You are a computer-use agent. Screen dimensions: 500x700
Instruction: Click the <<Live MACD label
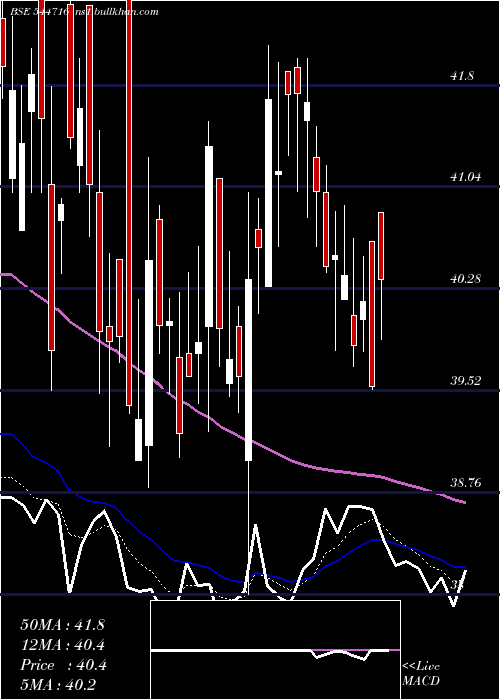tap(421, 673)
